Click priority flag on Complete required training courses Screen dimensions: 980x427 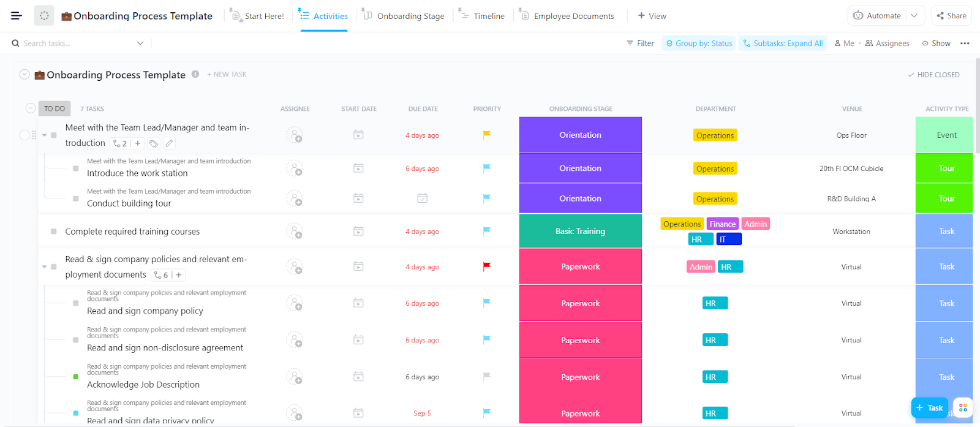coord(487,232)
